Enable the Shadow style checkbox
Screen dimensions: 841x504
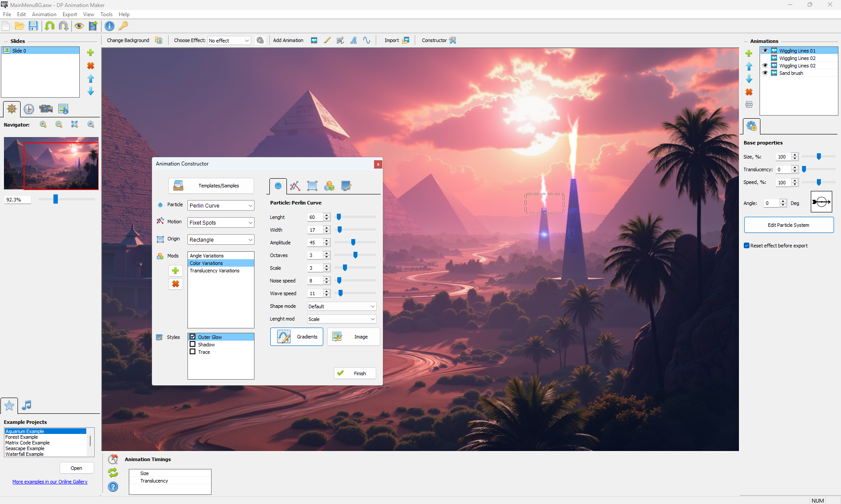[193, 345]
